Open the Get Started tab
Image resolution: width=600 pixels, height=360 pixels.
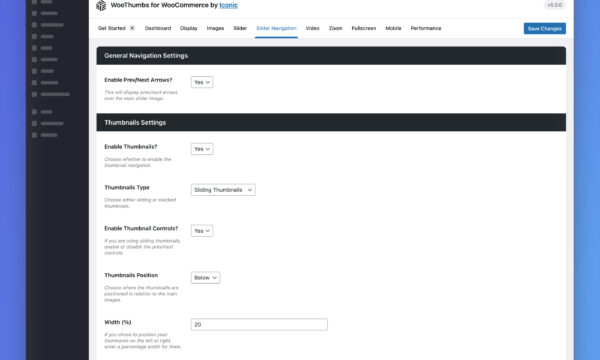pyautogui.click(x=112, y=28)
